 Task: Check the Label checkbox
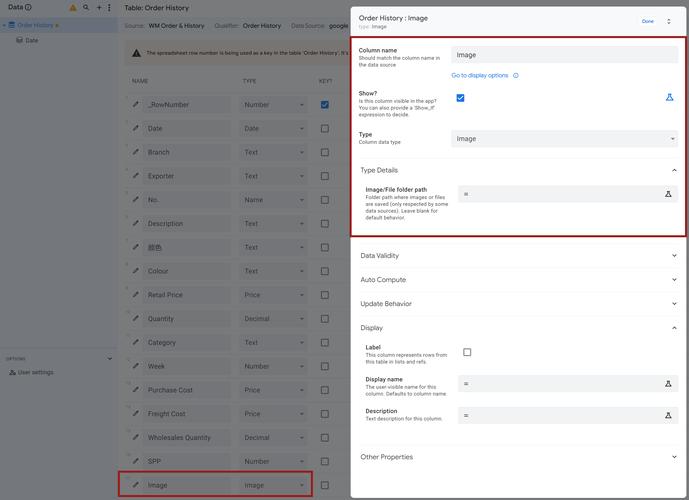coord(467,352)
